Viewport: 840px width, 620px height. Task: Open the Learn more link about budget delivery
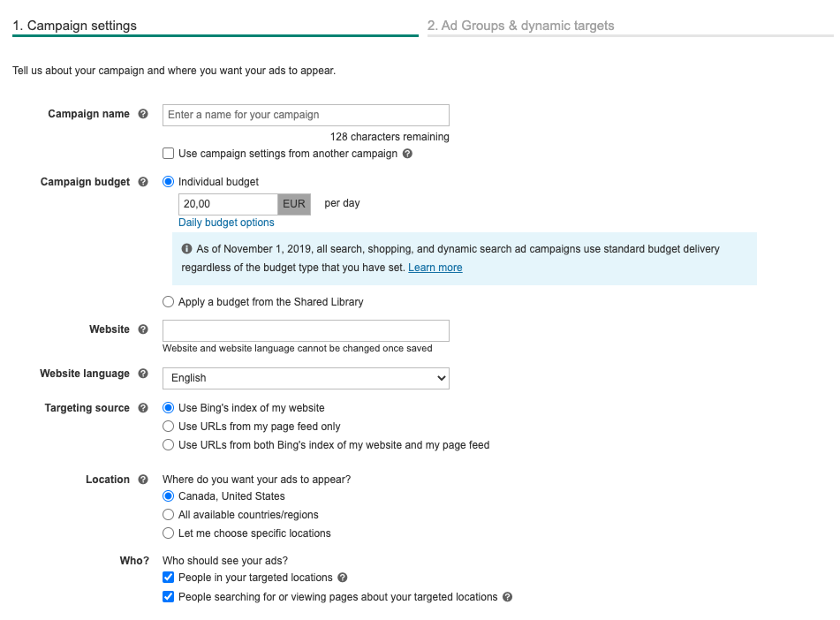pos(435,268)
